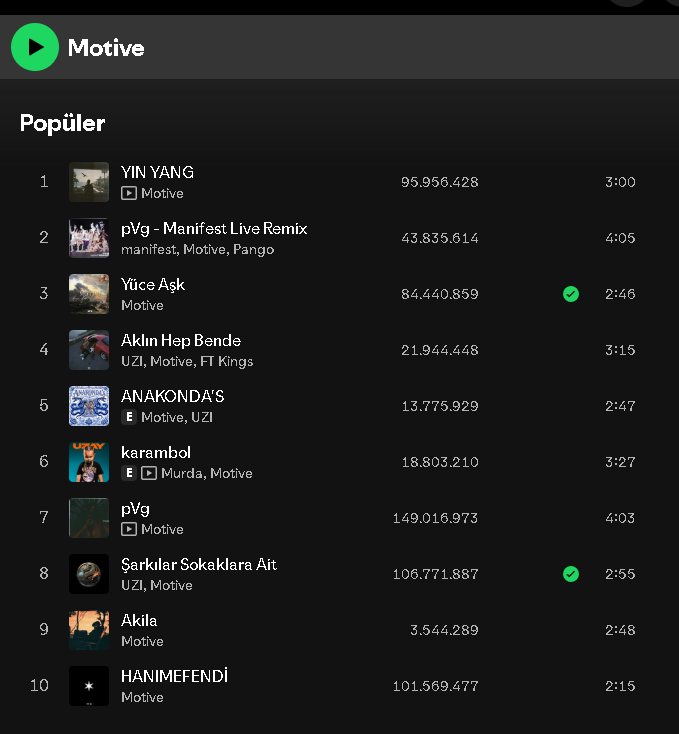Play Motive with the green play button
The width and height of the screenshot is (679, 734).
(35, 47)
